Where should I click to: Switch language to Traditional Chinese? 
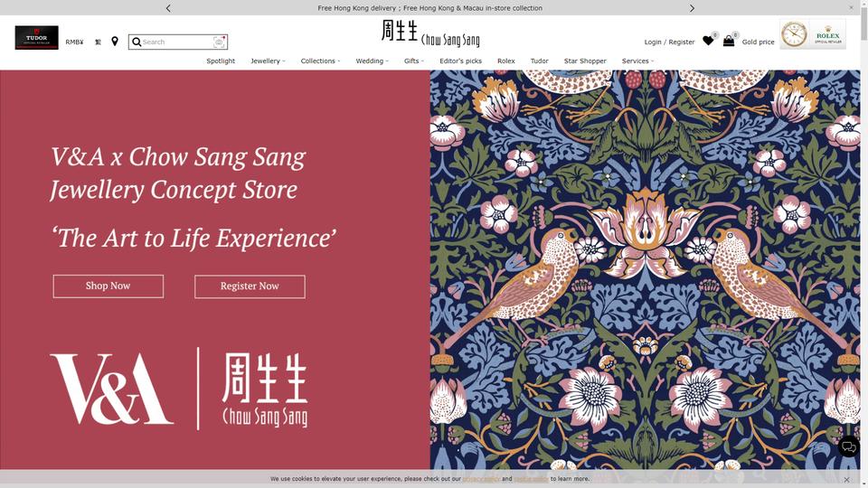click(98, 42)
